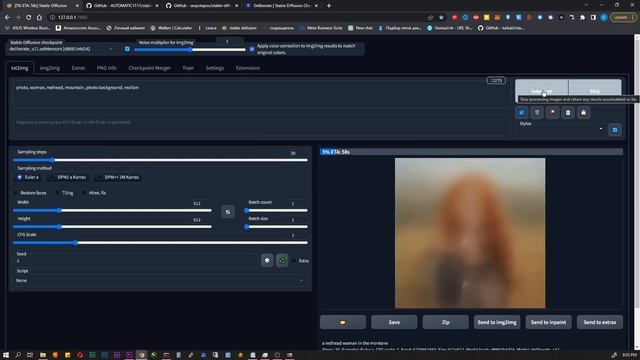Viewport: 640px width, 360px height.
Task: Select the Euler a sampling method
Action: [x=28, y=177]
